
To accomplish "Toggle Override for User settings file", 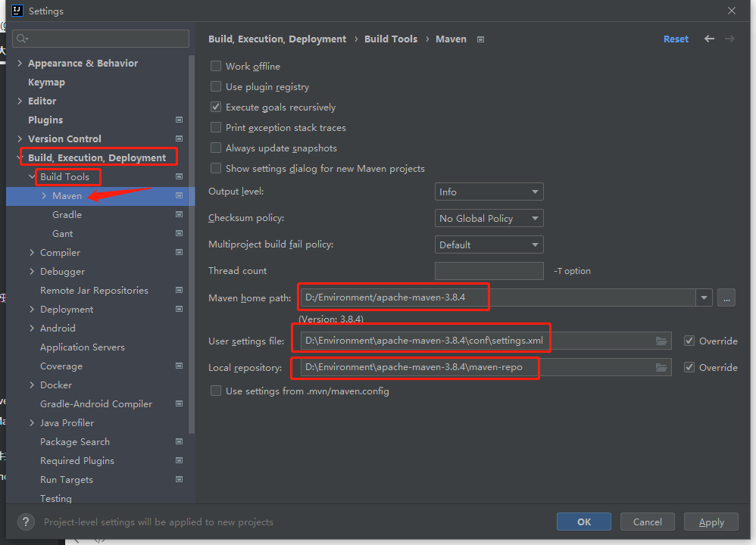I will point(689,341).
